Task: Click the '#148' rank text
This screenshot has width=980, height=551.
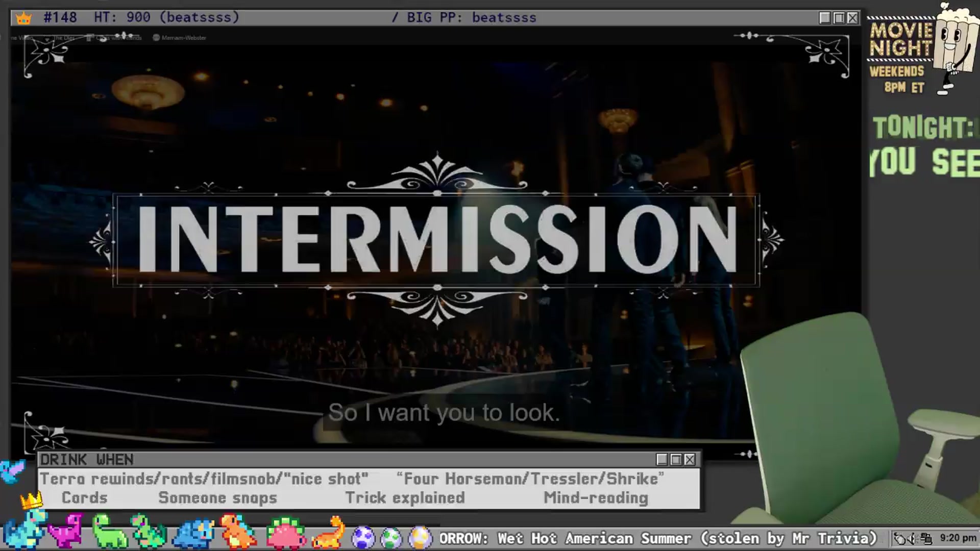Action: coord(60,17)
